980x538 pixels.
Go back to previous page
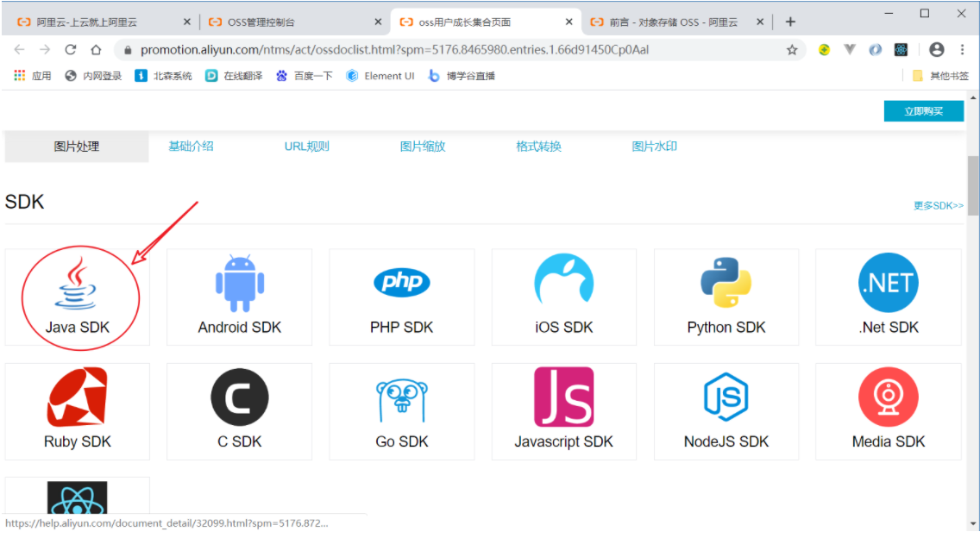point(19,49)
